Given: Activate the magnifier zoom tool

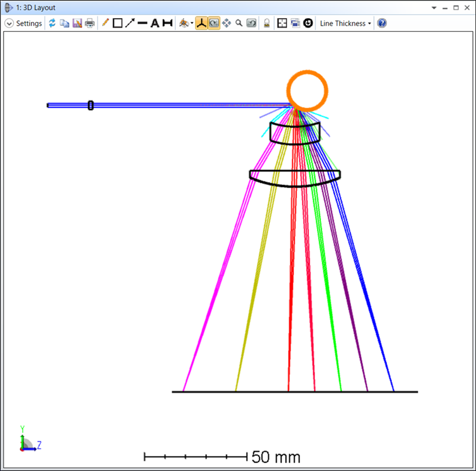Looking at the screenshot, I should click(239, 23).
